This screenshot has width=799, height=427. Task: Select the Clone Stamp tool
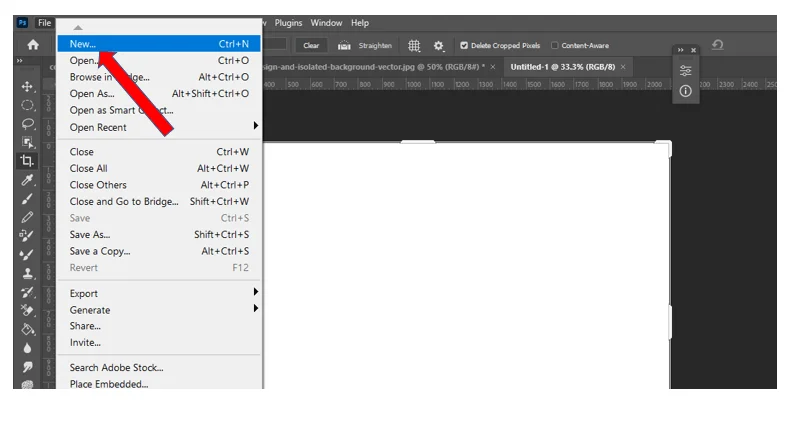click(x=27, y=274)
